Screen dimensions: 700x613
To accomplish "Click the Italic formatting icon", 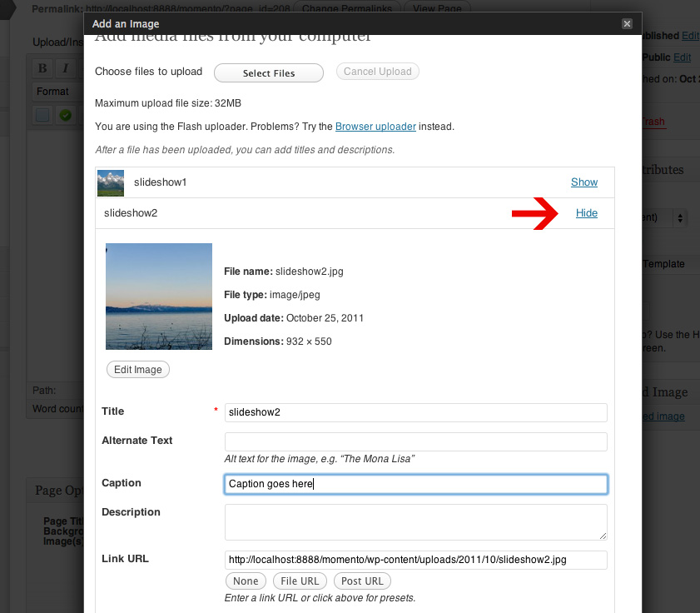I will click(65, 68).
